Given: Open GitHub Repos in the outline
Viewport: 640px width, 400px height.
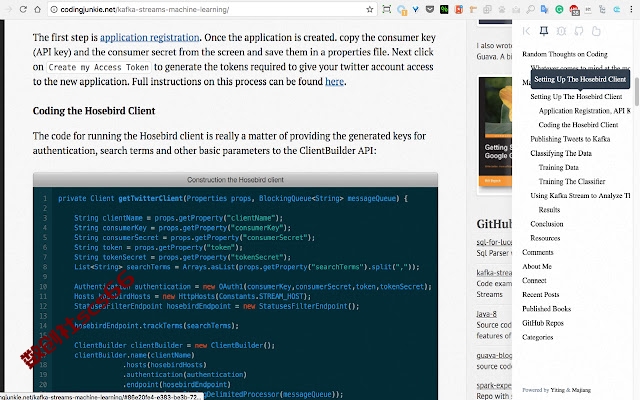Looking at the screenshot, I should tap(543, 323).
